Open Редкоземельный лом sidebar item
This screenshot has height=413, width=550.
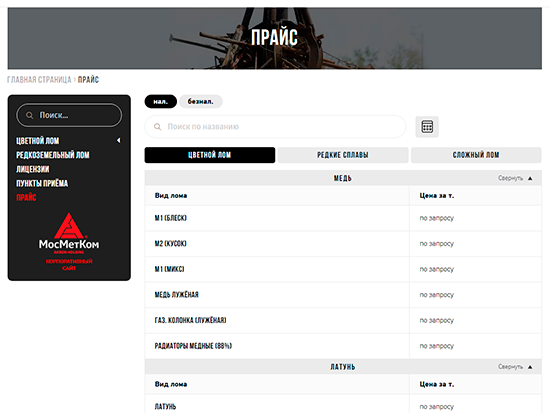point(53,155)
